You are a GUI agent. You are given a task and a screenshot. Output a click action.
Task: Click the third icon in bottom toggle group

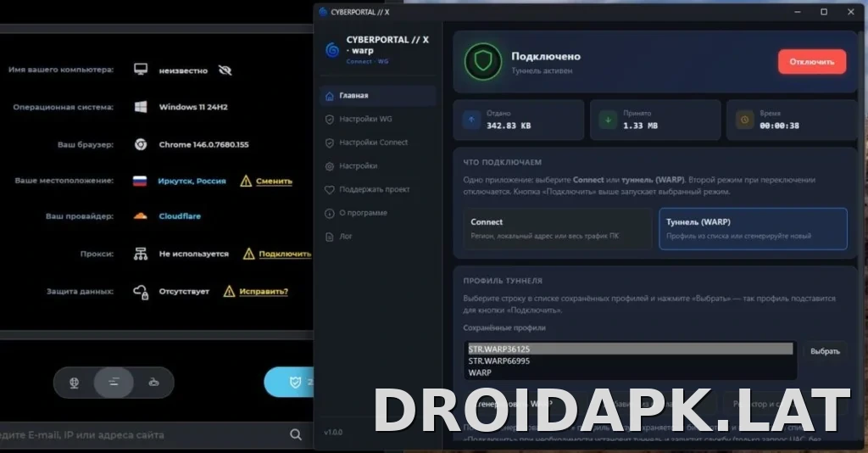(x=154, y=382)
